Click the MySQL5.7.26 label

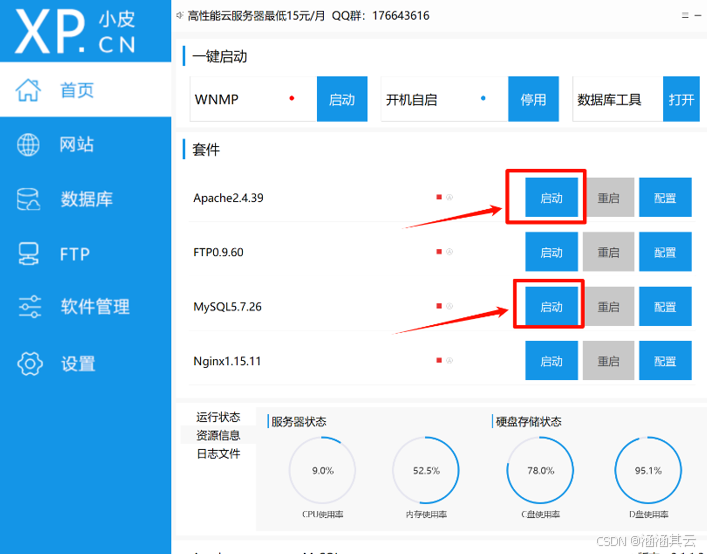coord(227,307)
